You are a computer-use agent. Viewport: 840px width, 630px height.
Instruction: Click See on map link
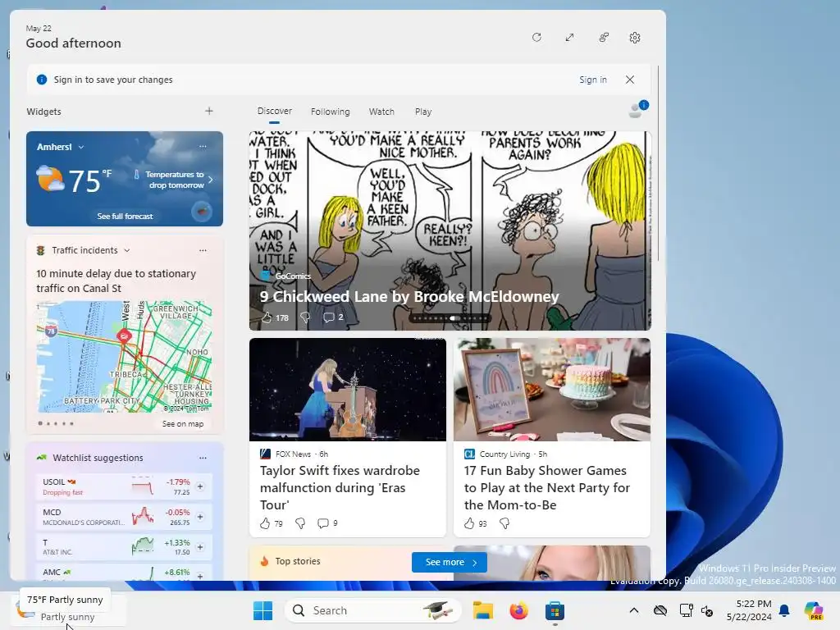pos(183,424)
